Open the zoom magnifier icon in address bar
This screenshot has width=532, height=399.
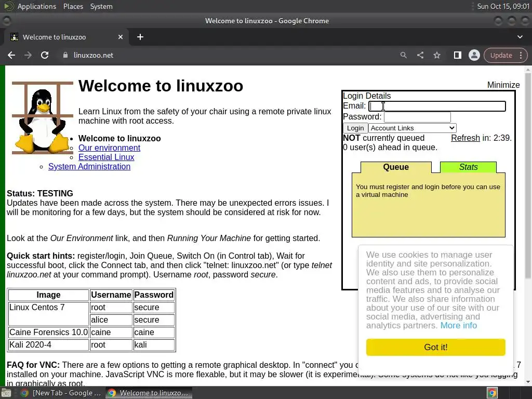(x=403, y=55)
